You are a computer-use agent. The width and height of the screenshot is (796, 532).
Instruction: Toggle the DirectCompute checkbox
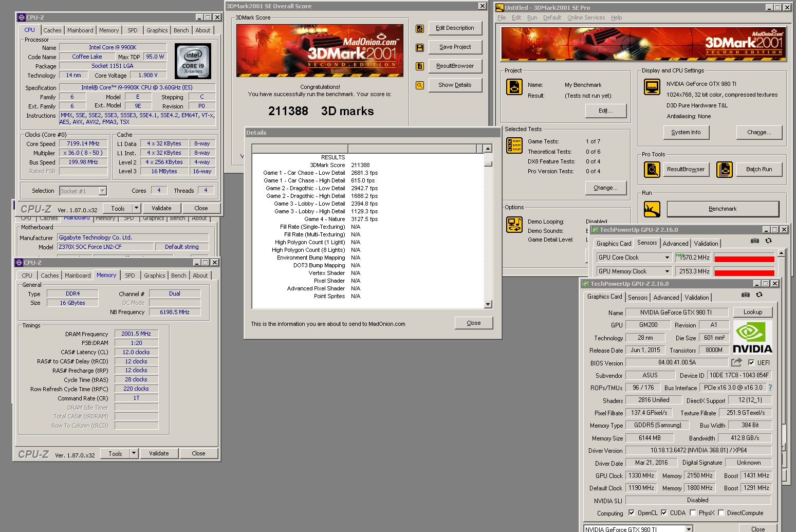tap(721, 512)
